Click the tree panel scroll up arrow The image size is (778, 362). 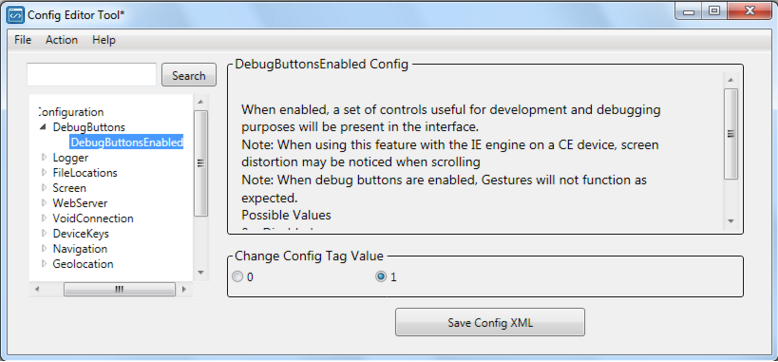coord(200,102)
